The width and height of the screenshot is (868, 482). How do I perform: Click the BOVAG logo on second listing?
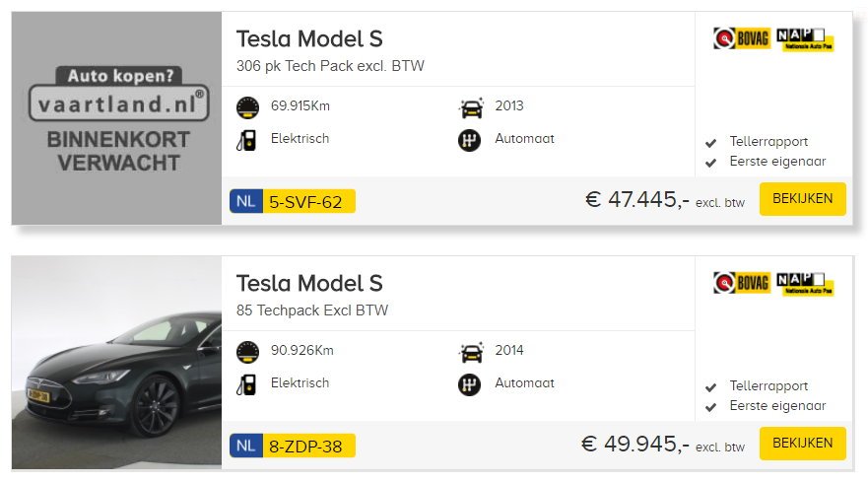[x=742, y=283]
